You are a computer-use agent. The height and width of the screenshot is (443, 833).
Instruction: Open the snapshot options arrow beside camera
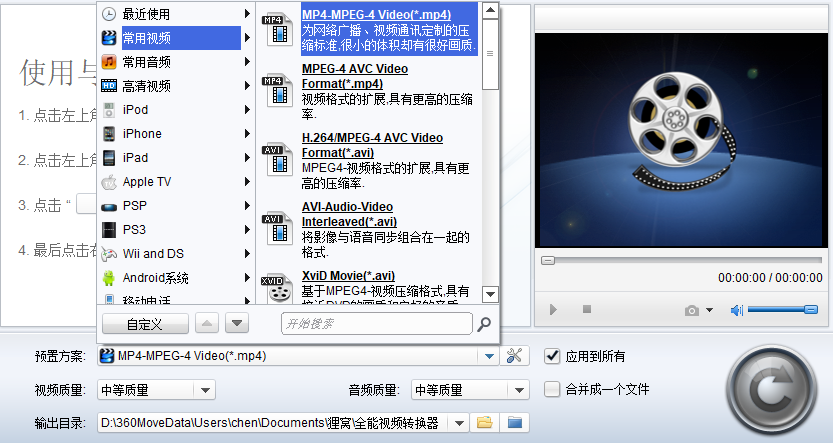(709, 310)
